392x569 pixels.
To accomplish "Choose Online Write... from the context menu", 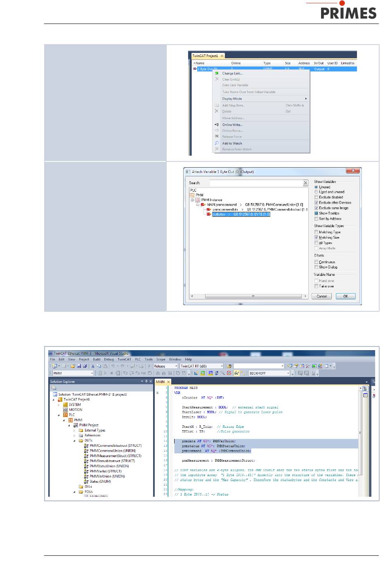I will (232, 125).
